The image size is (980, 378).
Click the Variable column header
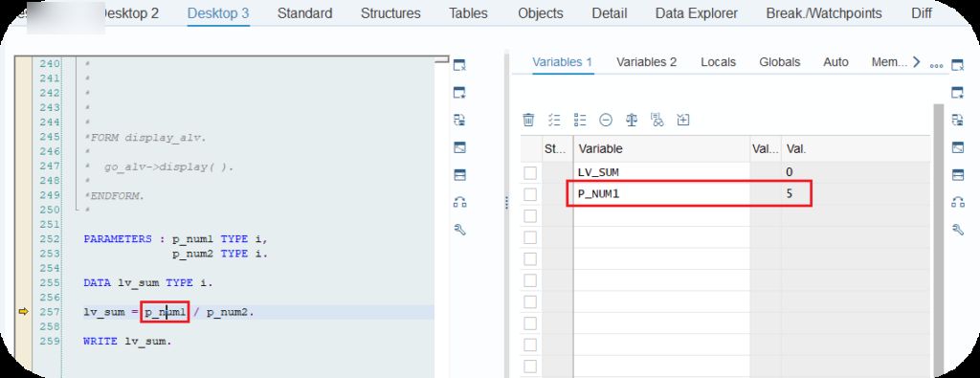tap(662, 149)
